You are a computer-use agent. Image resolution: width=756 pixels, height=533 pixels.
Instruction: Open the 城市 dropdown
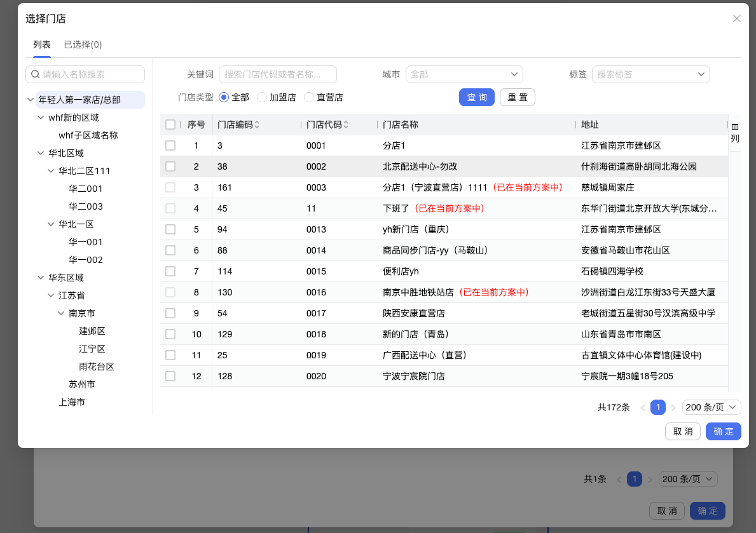[x=464, y=74]
